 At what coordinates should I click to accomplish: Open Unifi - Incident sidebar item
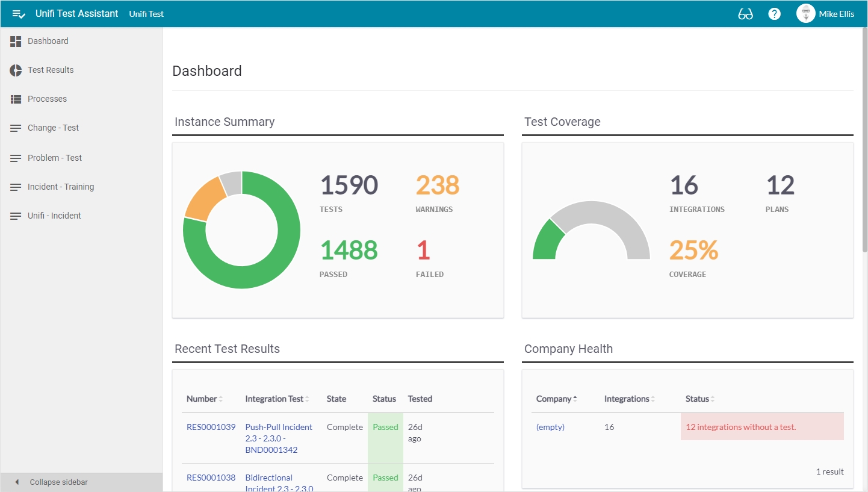54,216
